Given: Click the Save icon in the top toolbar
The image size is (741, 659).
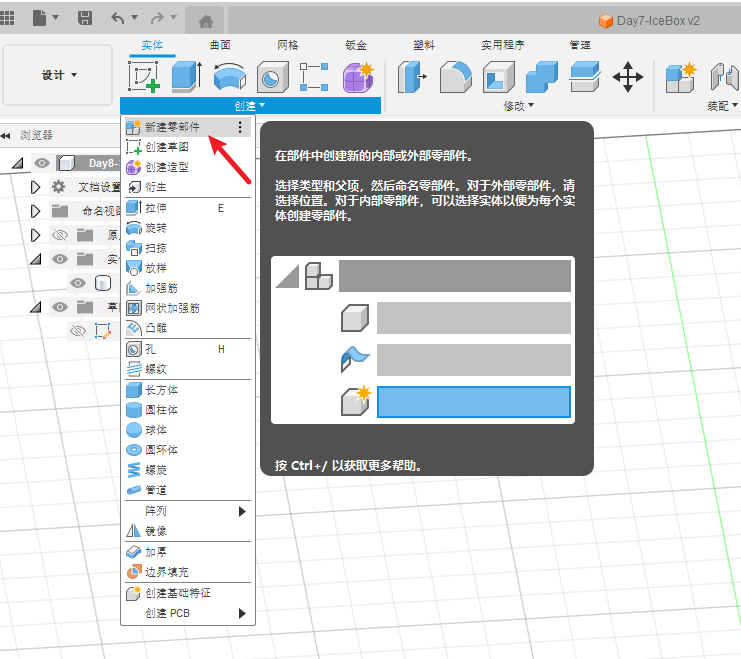Looking at the screenshot, I should [x=85, y=18].
